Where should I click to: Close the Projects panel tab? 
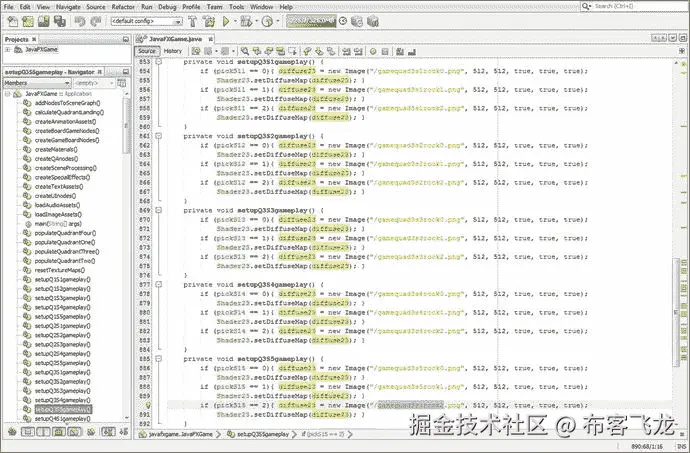(34, 39)
